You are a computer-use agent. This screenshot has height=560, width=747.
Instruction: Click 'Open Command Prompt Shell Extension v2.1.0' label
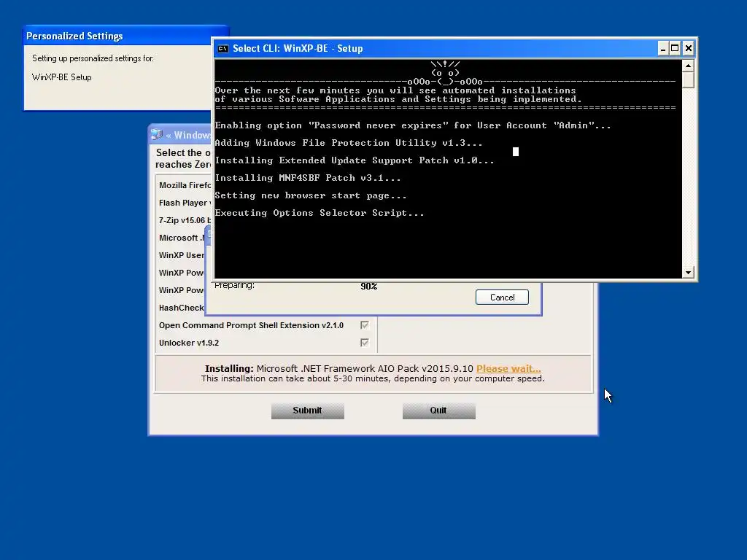(251, 325)
